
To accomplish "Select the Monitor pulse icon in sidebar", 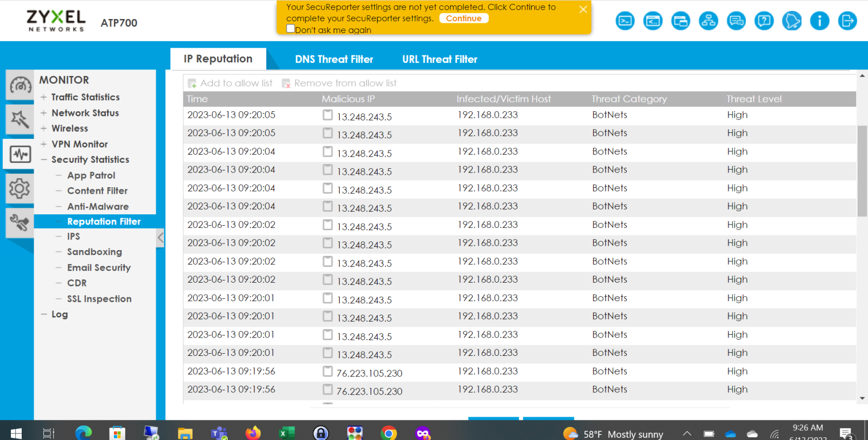I will [x=20, y=154].
